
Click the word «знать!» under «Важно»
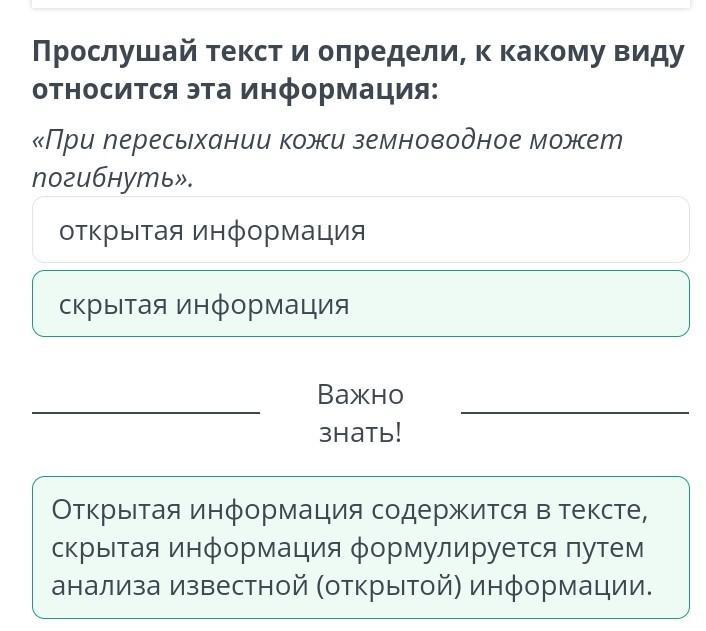click(360, 433)
